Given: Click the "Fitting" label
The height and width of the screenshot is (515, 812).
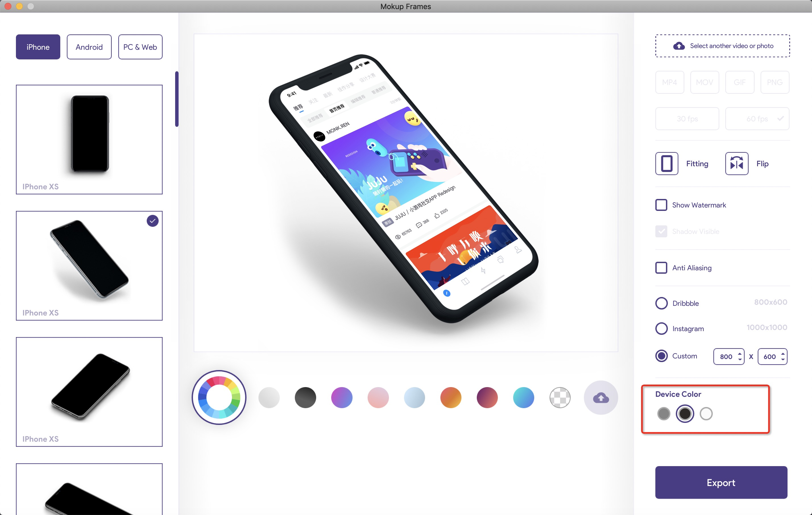Looking at the screenshot, I should (x=697, y=164).
